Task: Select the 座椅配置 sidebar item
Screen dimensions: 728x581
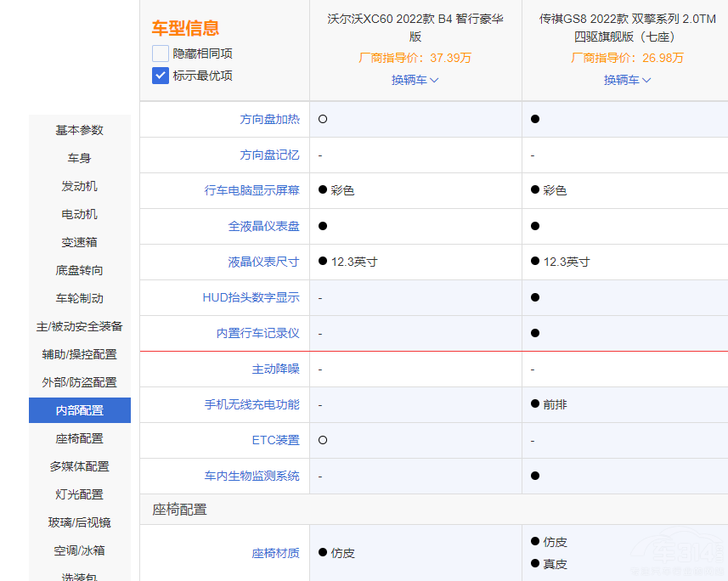Action: (x=79, y=438)
